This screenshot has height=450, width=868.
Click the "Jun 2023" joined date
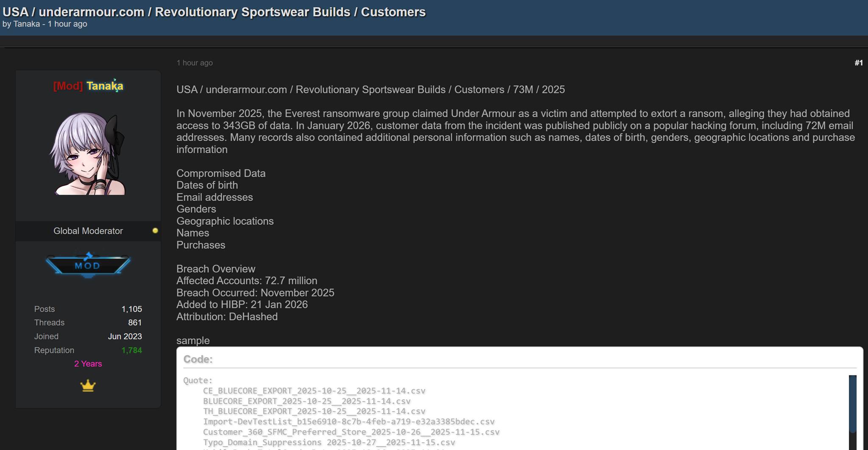125,336
